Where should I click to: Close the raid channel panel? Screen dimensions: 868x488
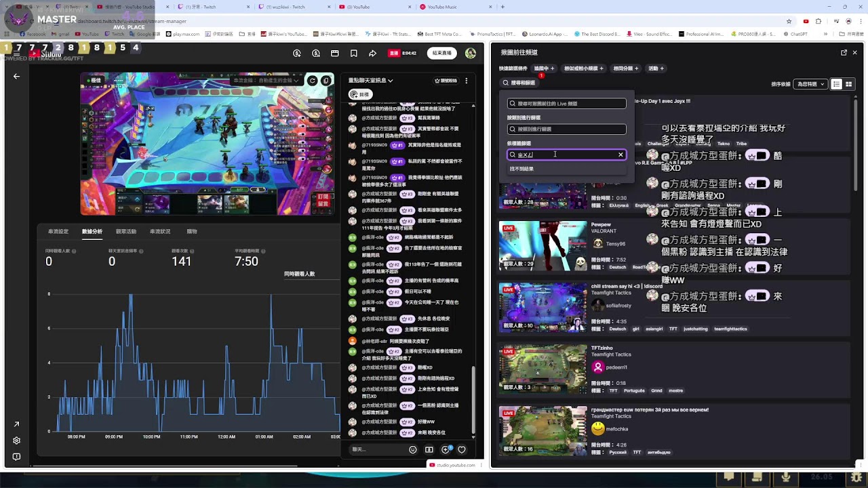pos(854,52)
